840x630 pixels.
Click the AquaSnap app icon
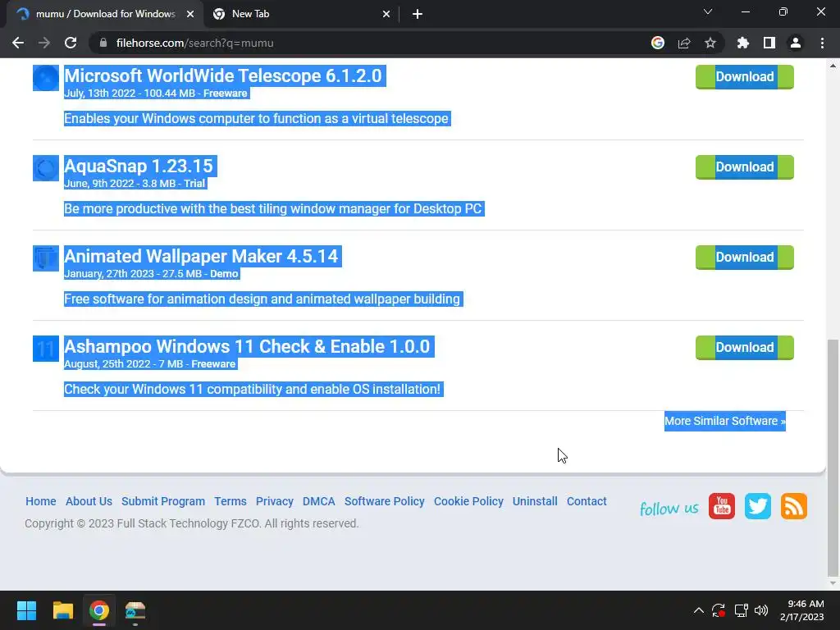pos(46,168)
